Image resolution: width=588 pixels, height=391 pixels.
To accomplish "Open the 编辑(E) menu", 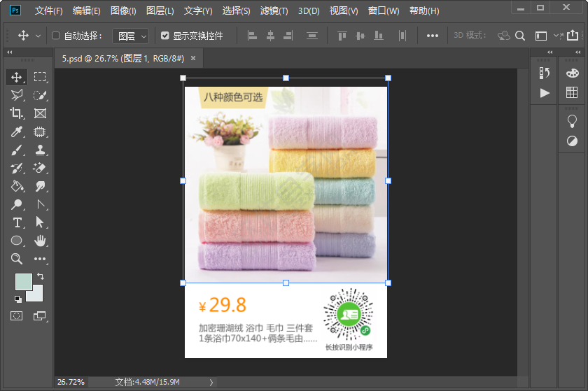I will tap(87, 11).
